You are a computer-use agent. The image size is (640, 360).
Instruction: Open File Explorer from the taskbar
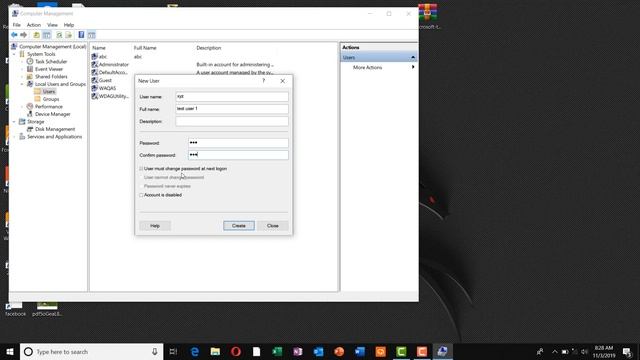point(216,351)
